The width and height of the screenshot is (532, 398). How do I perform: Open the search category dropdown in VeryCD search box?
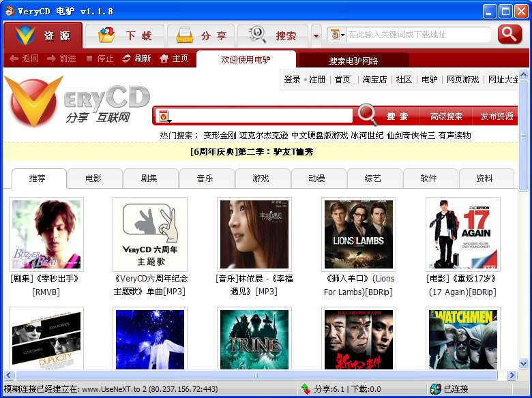tap(164, 117)
